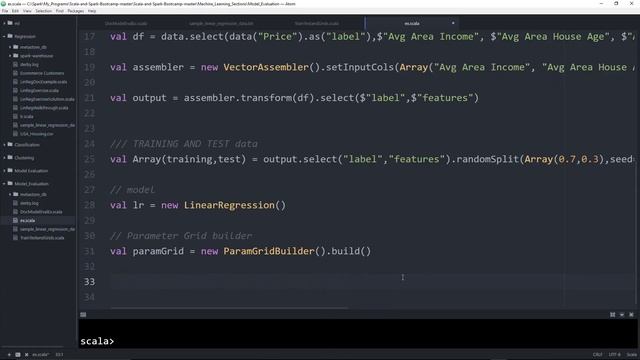This screenshot has height=360, width=640.
Task: Click the Model_Evaluation folder icon
Action: (10, 184)
